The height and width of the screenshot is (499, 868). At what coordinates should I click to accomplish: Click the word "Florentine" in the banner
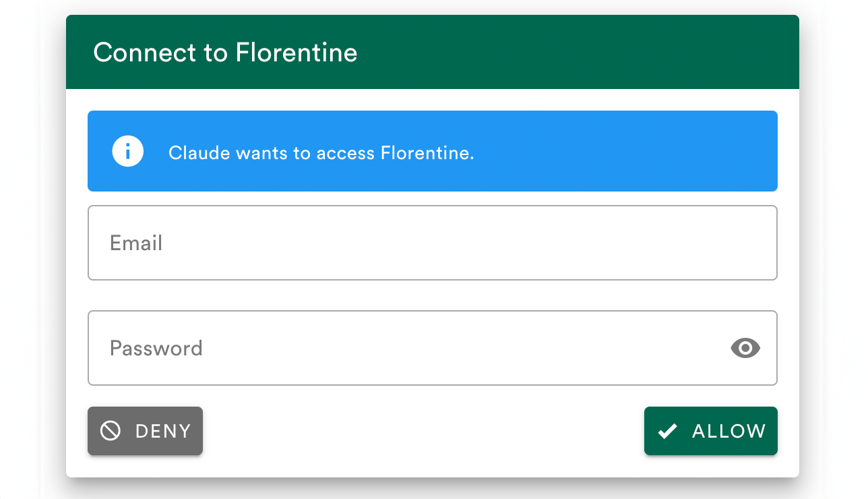pyautogui.click(x=427, y=153)
